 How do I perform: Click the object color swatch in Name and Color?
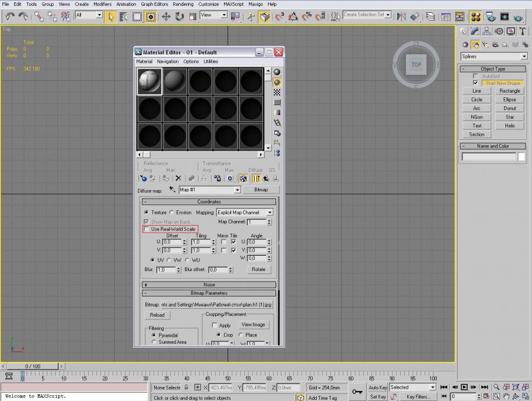tap(521, 157)
